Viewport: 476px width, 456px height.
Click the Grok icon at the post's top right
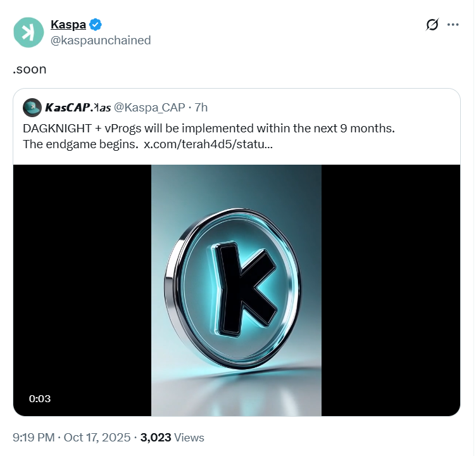pyautogui.click(x=432, y=25)
